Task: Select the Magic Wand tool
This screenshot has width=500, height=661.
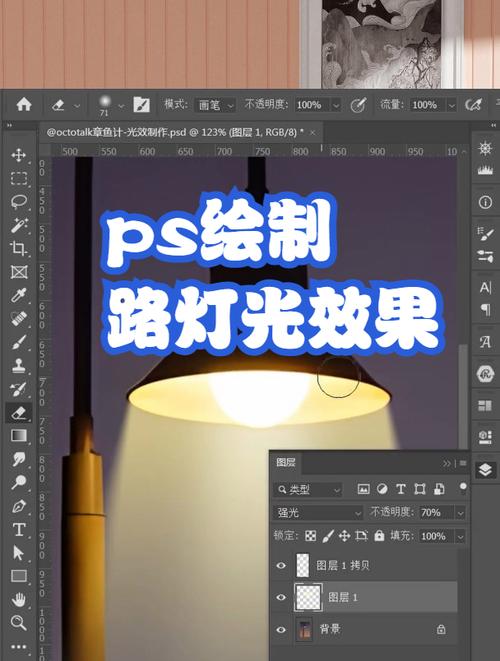Action: 19,225
